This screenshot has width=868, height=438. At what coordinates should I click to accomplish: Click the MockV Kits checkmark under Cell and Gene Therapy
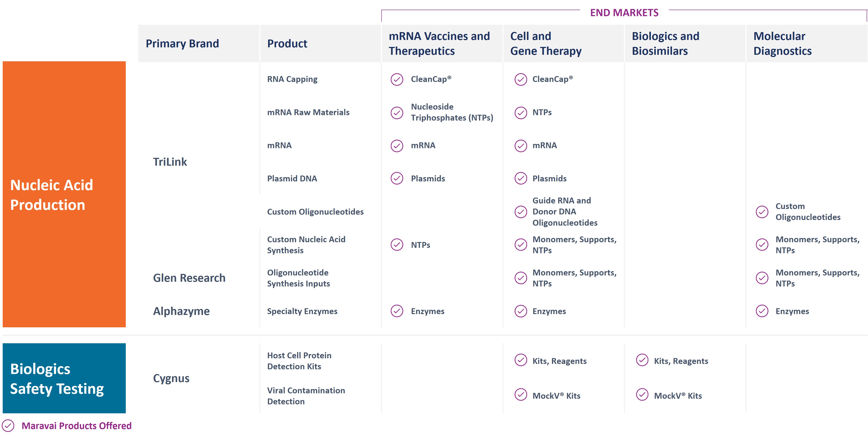coord(521,394)
